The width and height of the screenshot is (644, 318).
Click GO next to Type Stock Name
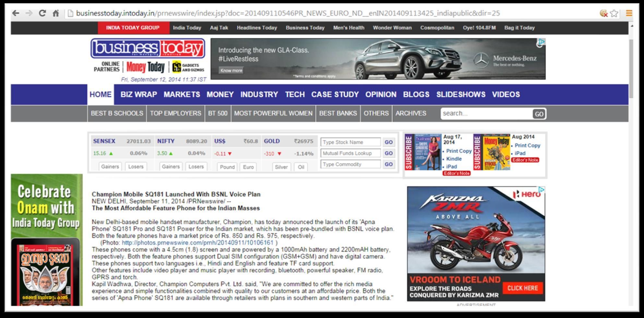pyautogui.click(x=389, y=142)
